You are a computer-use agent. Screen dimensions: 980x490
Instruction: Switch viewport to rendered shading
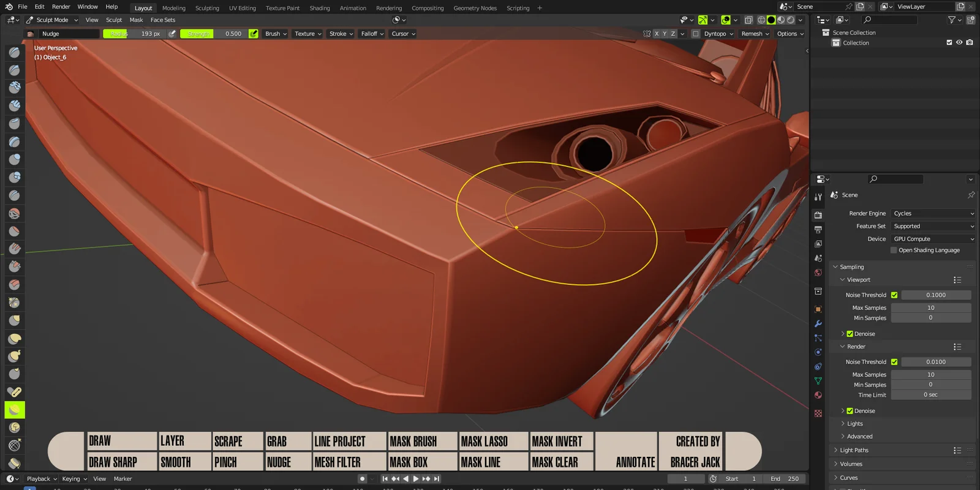[x=791, y=20]
